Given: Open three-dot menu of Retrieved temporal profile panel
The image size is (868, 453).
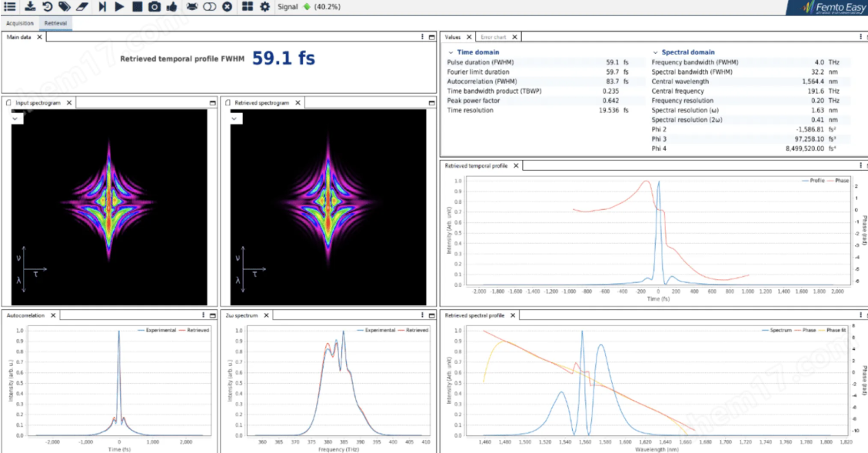Looking at the screenshot, I should point(860,165).
